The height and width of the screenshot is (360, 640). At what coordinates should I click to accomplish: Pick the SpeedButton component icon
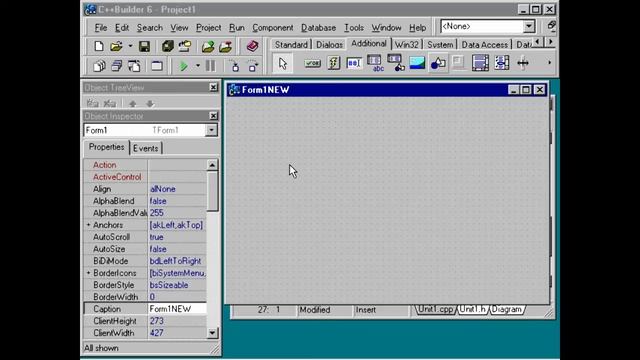coord(333,63)
